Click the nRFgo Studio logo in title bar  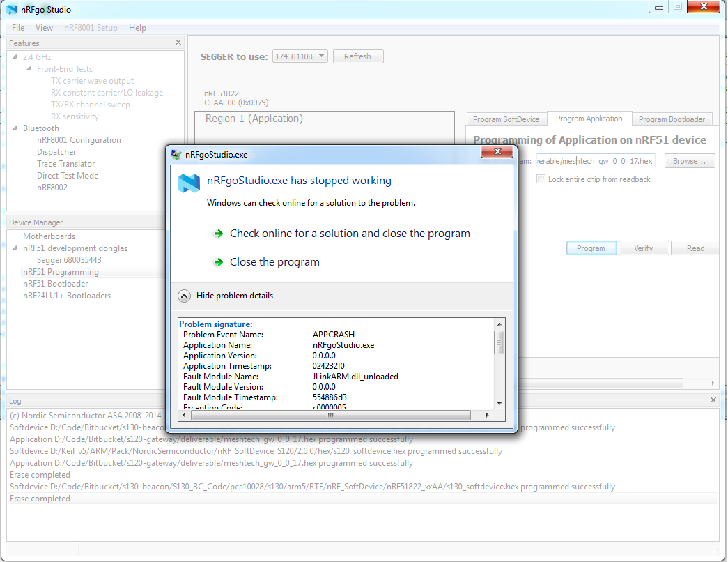(12, 9)
